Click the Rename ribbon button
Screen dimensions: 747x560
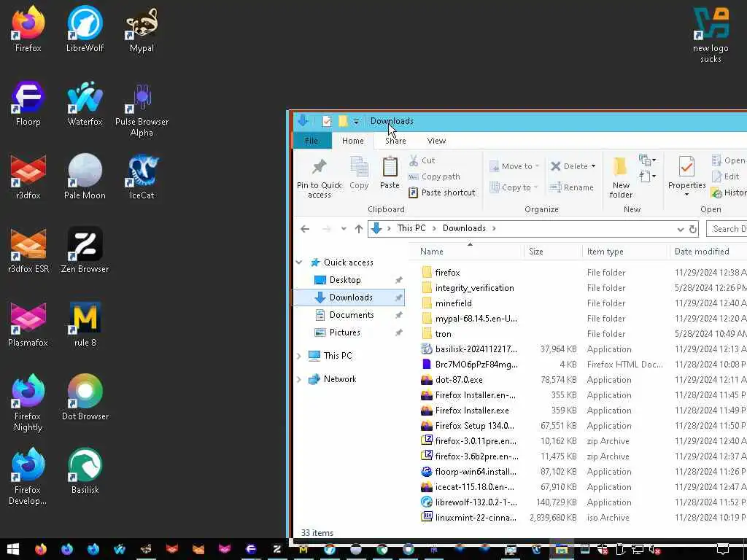(572, 187)
